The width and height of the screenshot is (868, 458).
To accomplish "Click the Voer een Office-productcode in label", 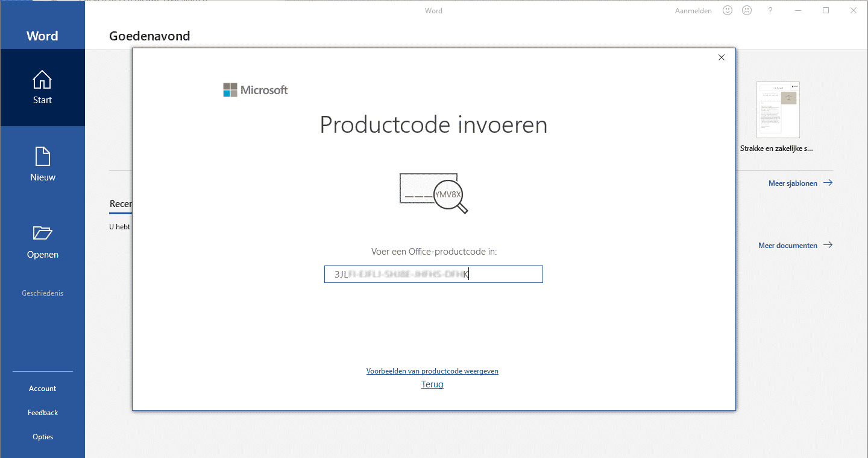I will pos(434,252).
